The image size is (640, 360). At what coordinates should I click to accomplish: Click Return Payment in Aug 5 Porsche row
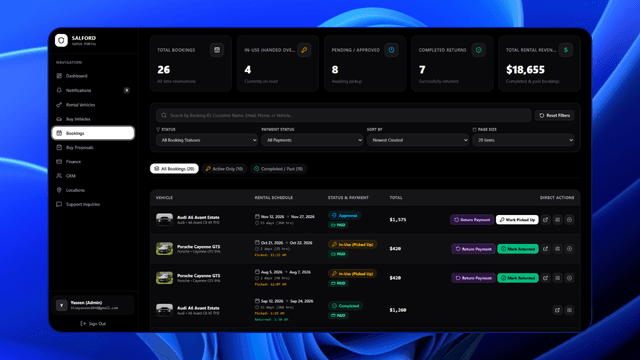[x=473, y=278]
